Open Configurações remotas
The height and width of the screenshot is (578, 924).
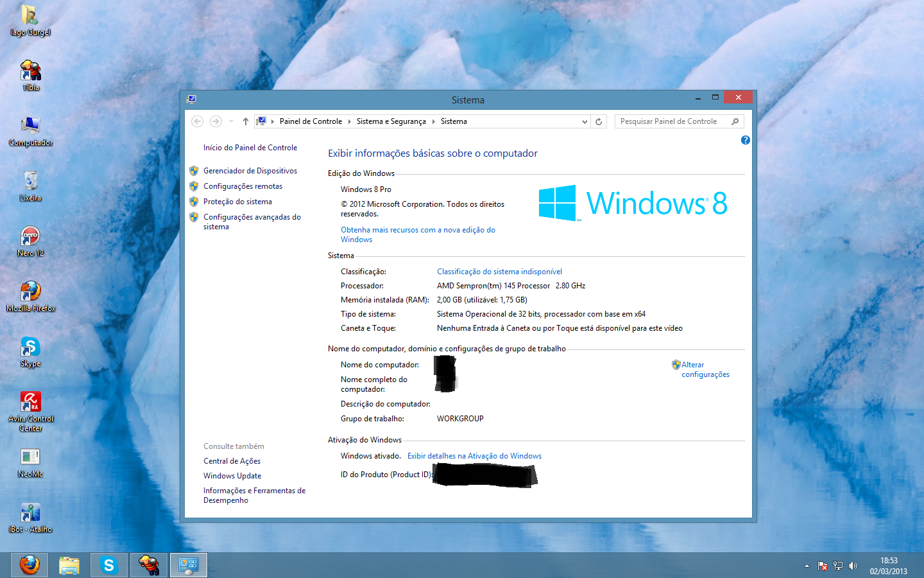coord(243,186)
